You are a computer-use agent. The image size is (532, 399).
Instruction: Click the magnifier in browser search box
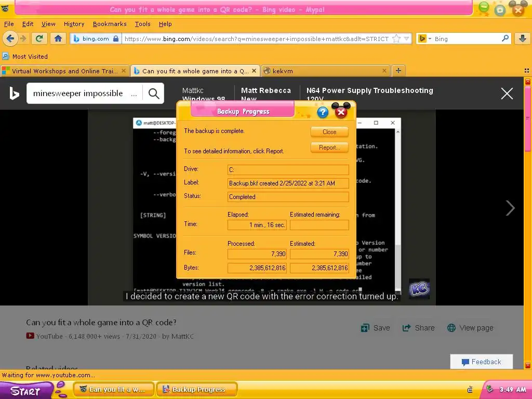[505, 38]
